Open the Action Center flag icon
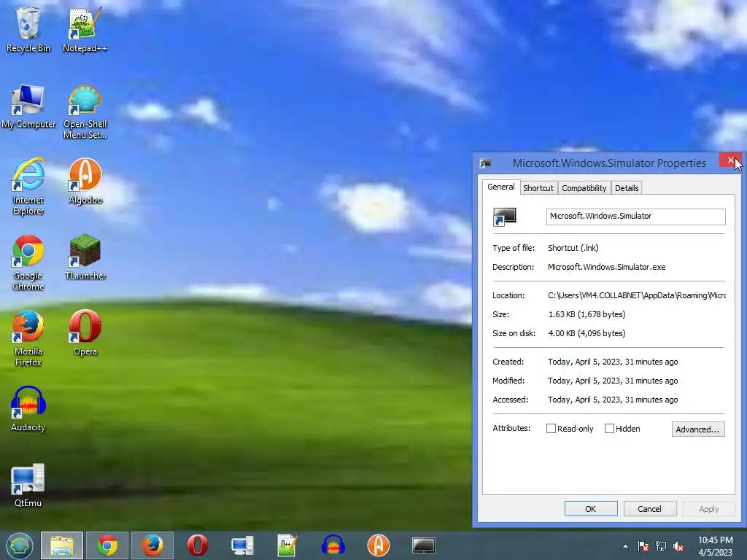Viewport: 747px width, 560px height. pos(643,546)
